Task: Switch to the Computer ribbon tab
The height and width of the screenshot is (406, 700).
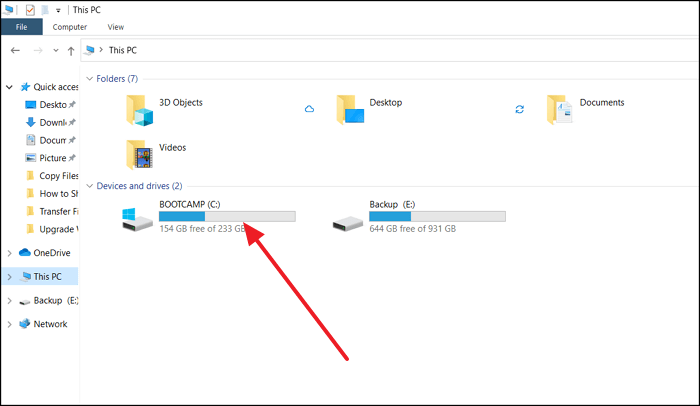Action: [70, 27]
